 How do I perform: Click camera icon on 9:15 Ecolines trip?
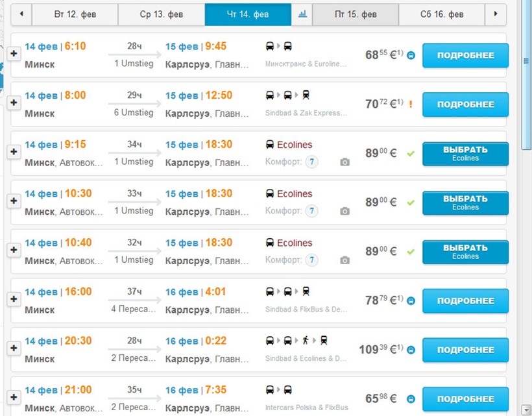(345, 162)
